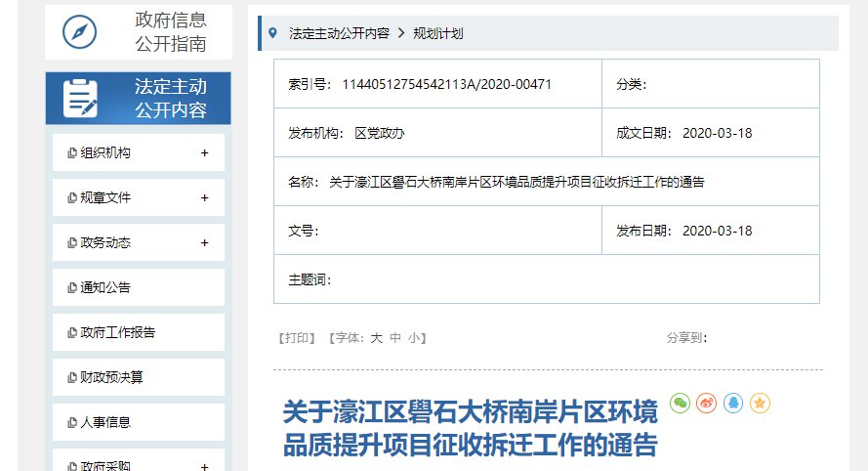Click the location pin icon in breadcrumb
Screen dimensions: 868x471
(272, 33)
